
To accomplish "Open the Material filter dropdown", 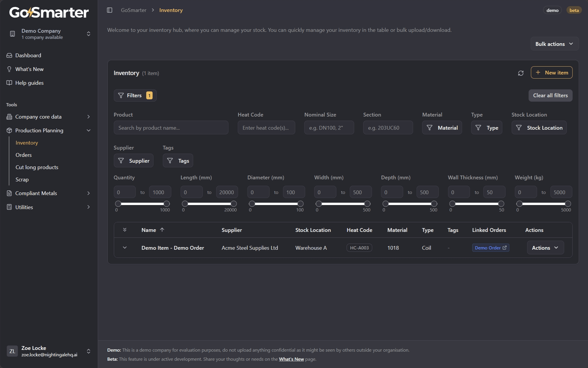I will point(442,128).
